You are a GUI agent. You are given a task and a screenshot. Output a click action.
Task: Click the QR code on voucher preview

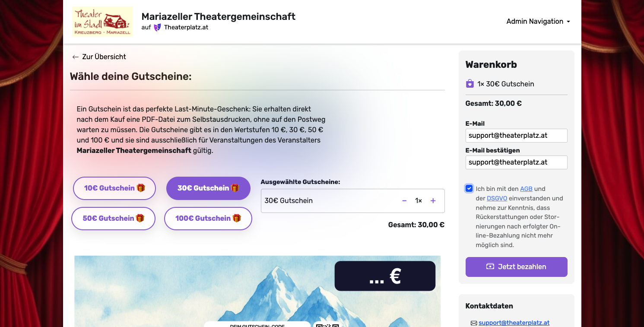pyautogui.click(x=327, y=325)
